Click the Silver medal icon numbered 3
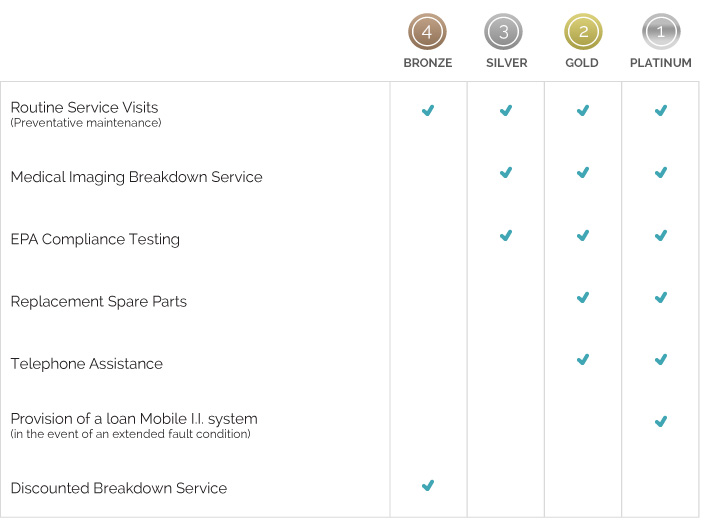Viewport: 704px width, 521px height. (x=503, y=31)
